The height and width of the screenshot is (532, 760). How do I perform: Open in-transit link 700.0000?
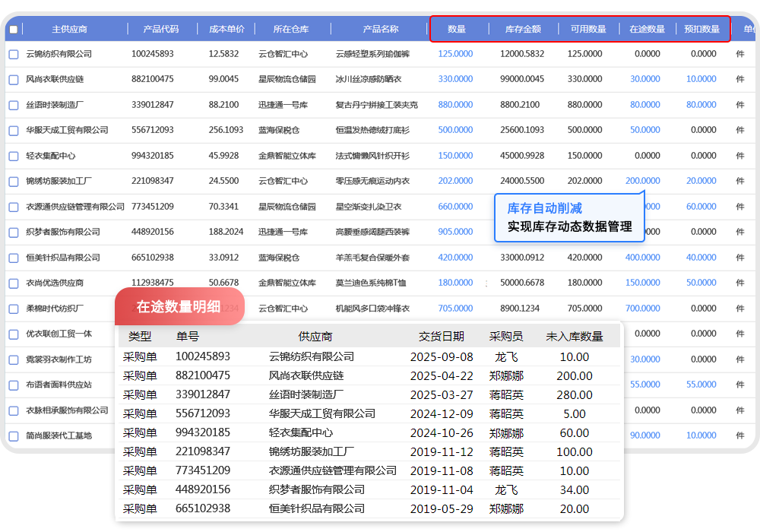[643, 308]
